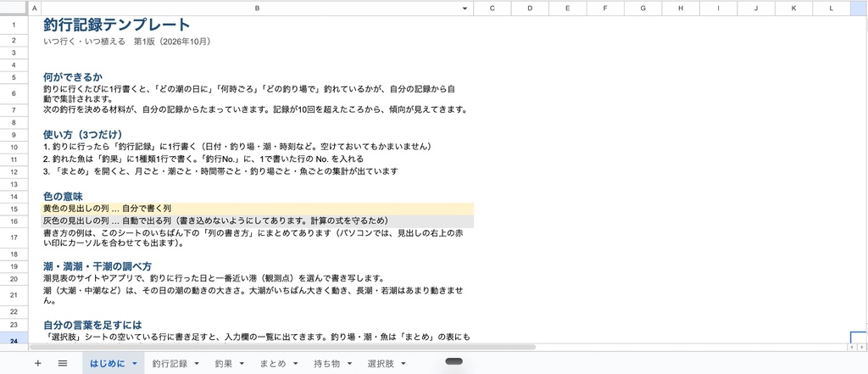Add a new sheet with the plus icon
The height and width of the screenshot is (374, 868).
(x=37, y=364)
